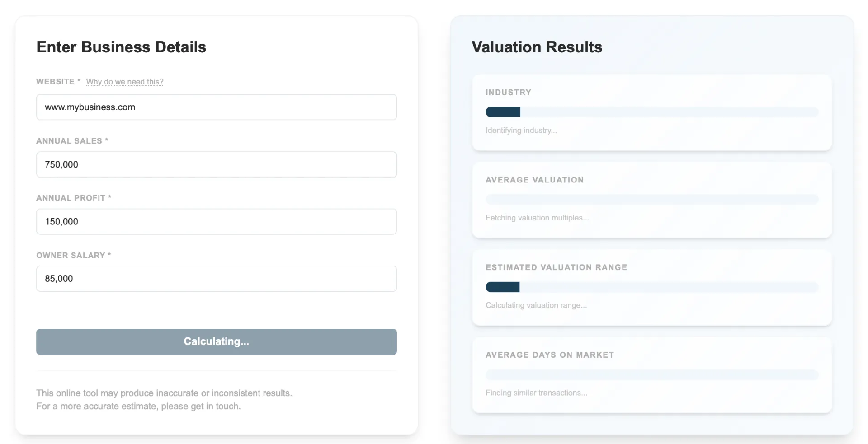The width and height of the screenshot is (868, 444).
Task: Click the 'Finding similar transactions...' status text
Action: [536, 393]
